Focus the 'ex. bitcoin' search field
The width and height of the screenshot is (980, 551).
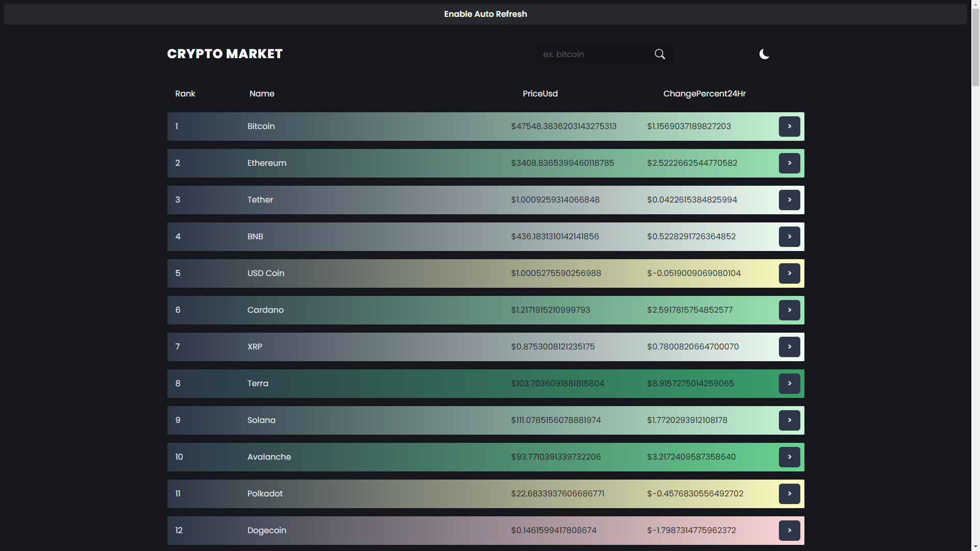coord(595,54)
